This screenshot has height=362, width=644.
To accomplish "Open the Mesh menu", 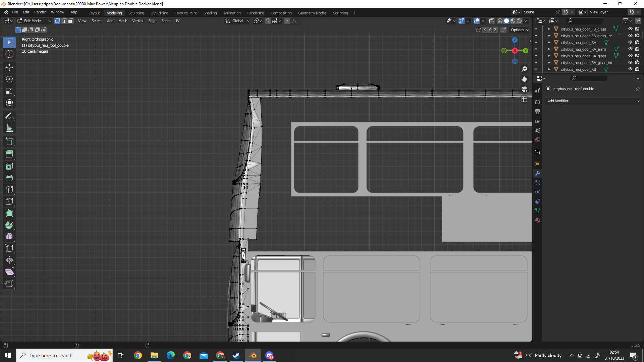I will click(123, 21).
